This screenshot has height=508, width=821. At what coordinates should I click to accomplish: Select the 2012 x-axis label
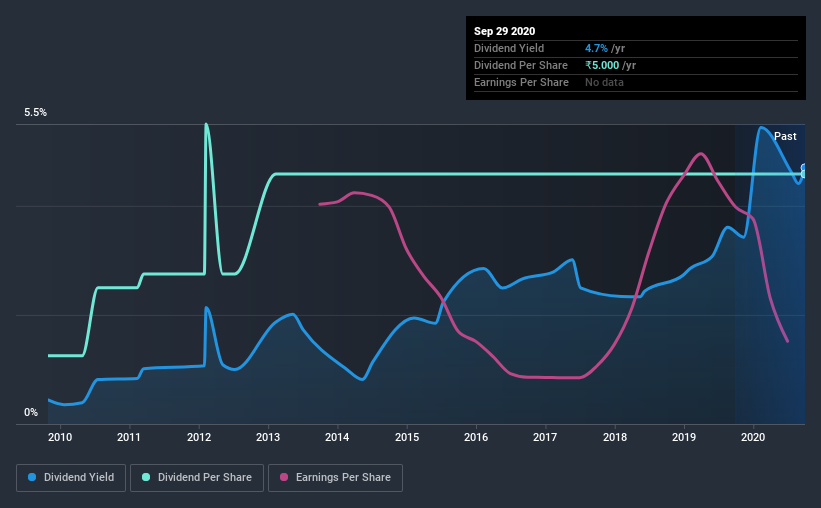(x=199, y=437)
